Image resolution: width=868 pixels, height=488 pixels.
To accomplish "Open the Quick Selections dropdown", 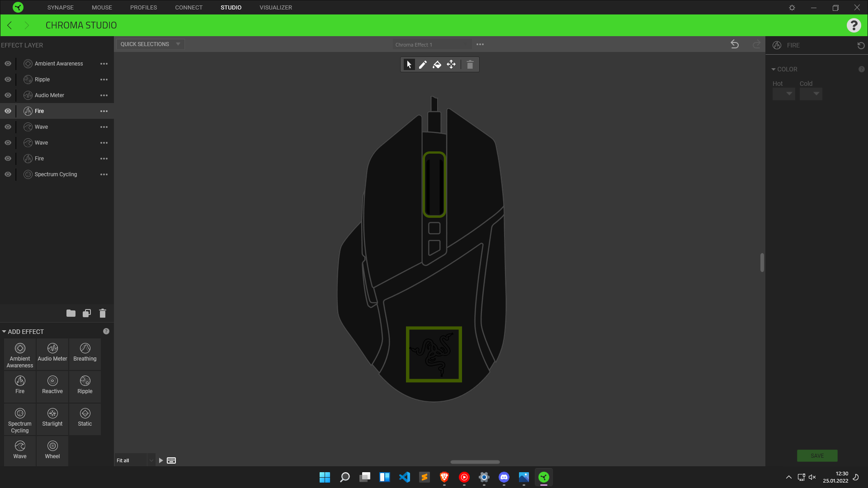I will (150, 44).
